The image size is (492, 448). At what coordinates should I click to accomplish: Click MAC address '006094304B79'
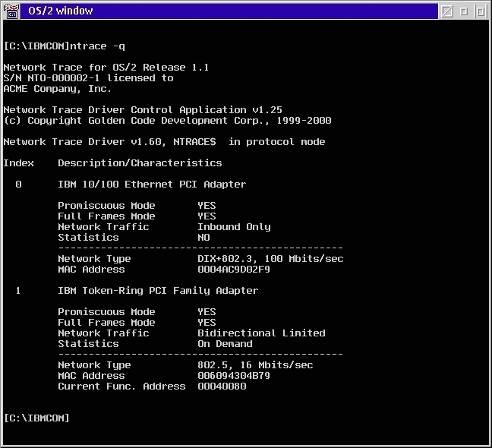click(234, 376)
